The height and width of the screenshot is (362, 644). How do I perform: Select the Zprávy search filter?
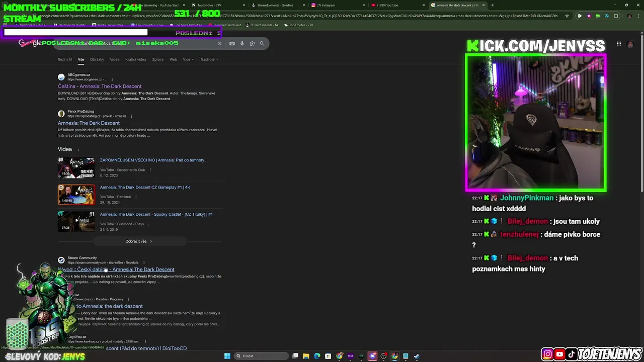click(158, 59)
